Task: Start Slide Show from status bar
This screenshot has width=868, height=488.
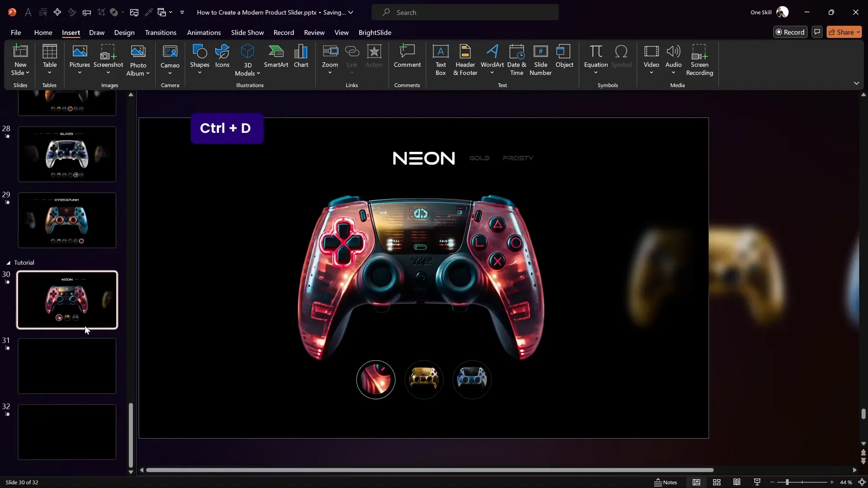Action: click(757, 482)
